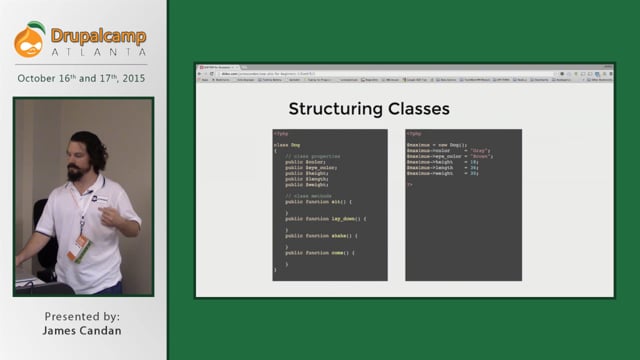Click the $maximus = new Dog() line
This screenshot has height=360, width=640.
coord(437,145)
